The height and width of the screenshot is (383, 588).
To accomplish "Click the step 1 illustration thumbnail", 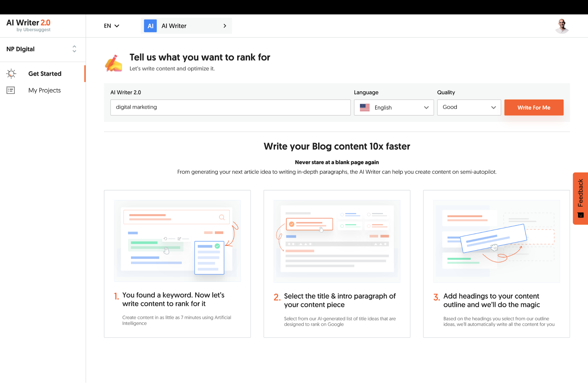I will (177, 240).
